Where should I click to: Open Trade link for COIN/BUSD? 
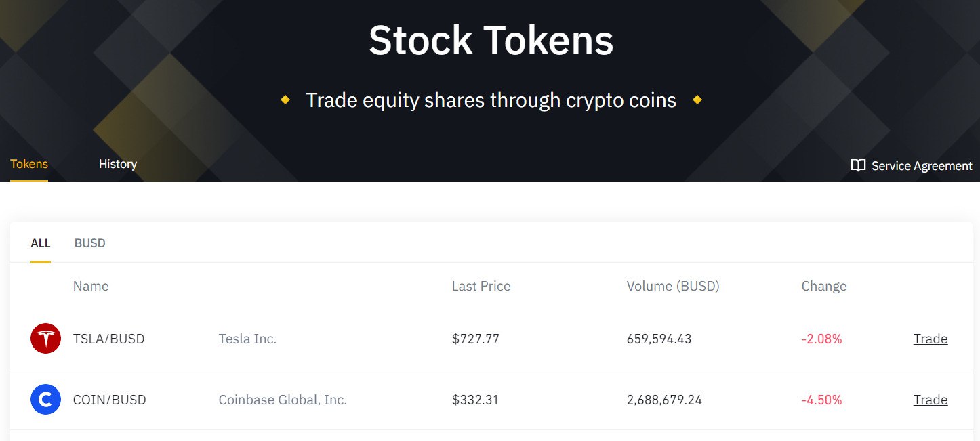coord(931,400)
